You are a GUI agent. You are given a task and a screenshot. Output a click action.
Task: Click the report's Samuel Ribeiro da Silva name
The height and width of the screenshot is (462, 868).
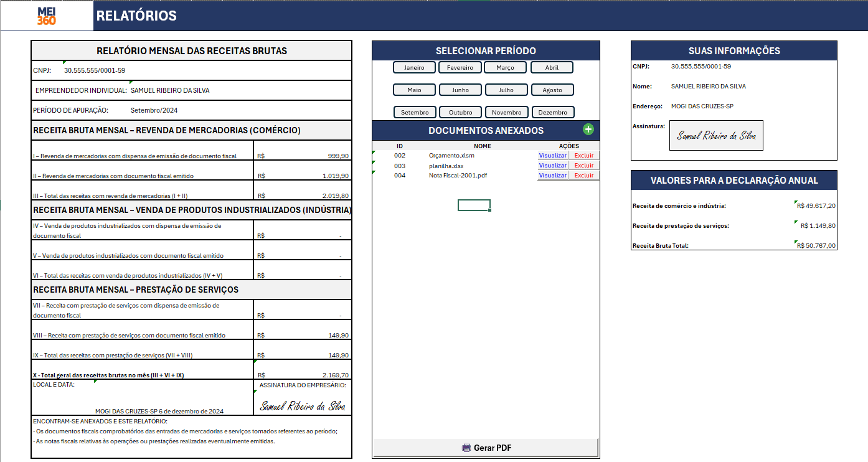[x=170, y=90]
